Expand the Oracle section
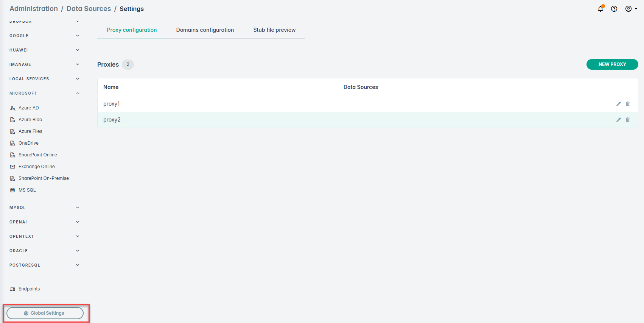This screenshot has width=644, height=323. 78,251
